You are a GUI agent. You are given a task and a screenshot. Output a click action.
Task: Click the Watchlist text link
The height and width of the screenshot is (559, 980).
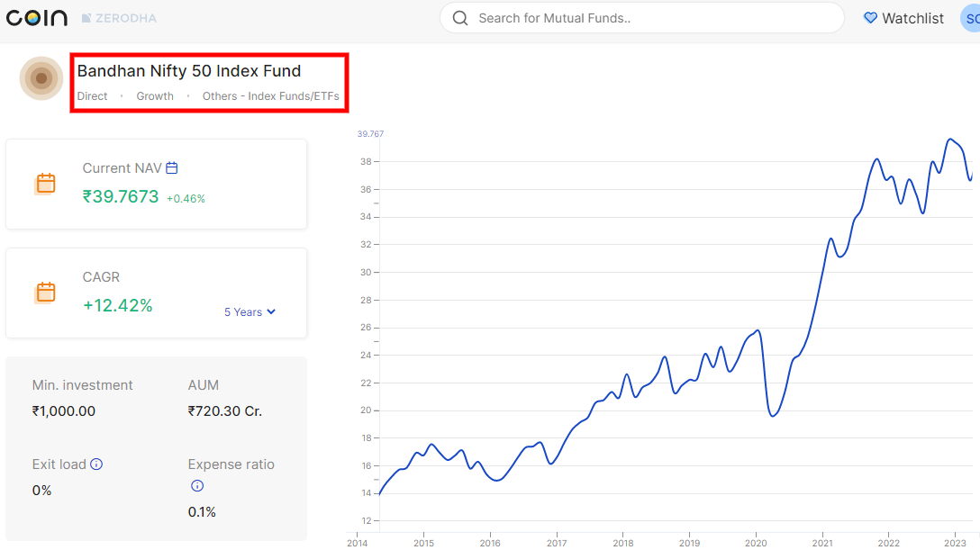pos(912,17)
